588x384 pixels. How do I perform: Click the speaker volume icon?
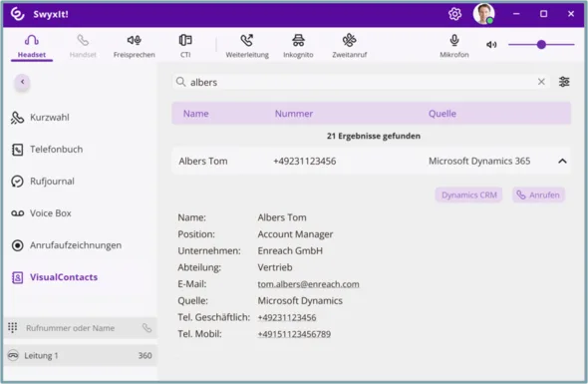coord(491,45)
